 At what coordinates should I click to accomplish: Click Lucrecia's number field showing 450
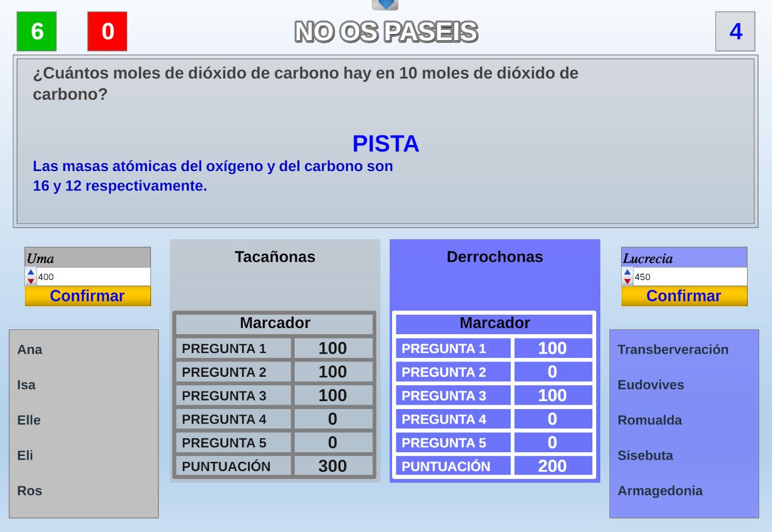[689, 277]
